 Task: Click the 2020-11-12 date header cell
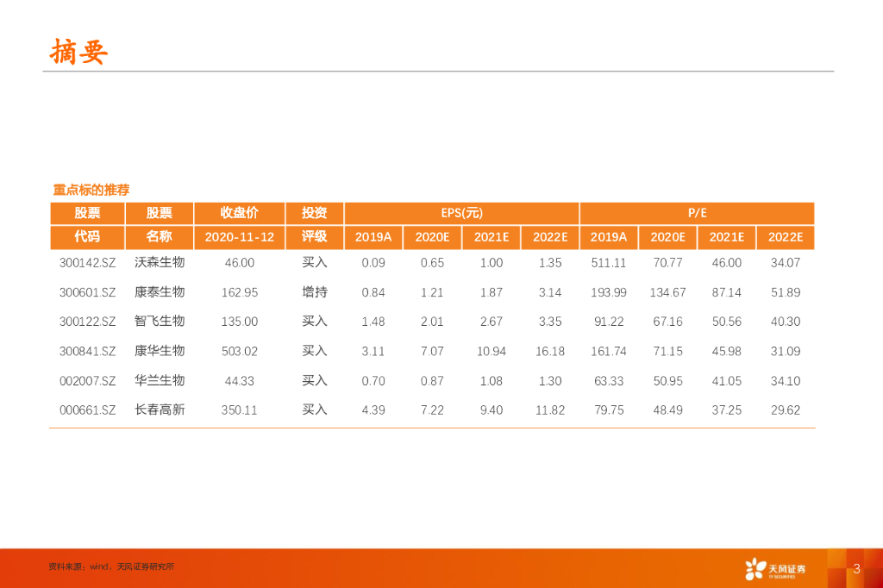coord(240,237)
